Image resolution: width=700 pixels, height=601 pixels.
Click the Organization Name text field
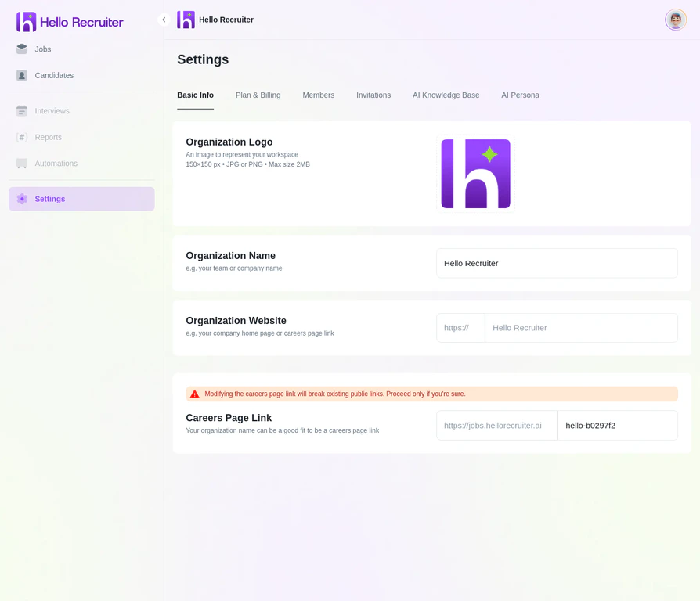click(557, 263)
